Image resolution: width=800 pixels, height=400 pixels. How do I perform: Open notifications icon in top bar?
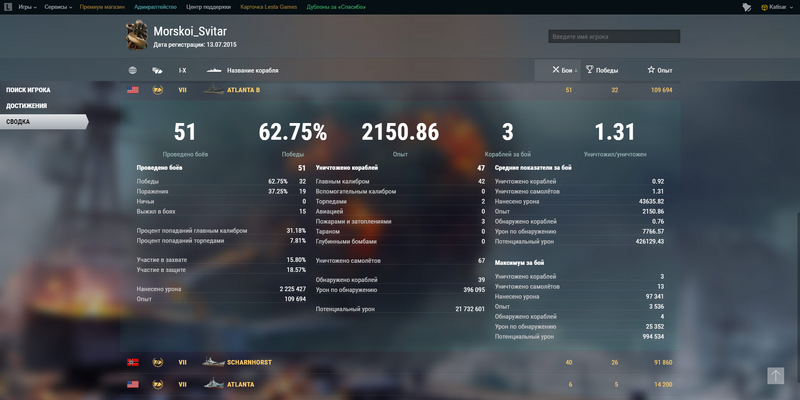[x=746, y=7]
